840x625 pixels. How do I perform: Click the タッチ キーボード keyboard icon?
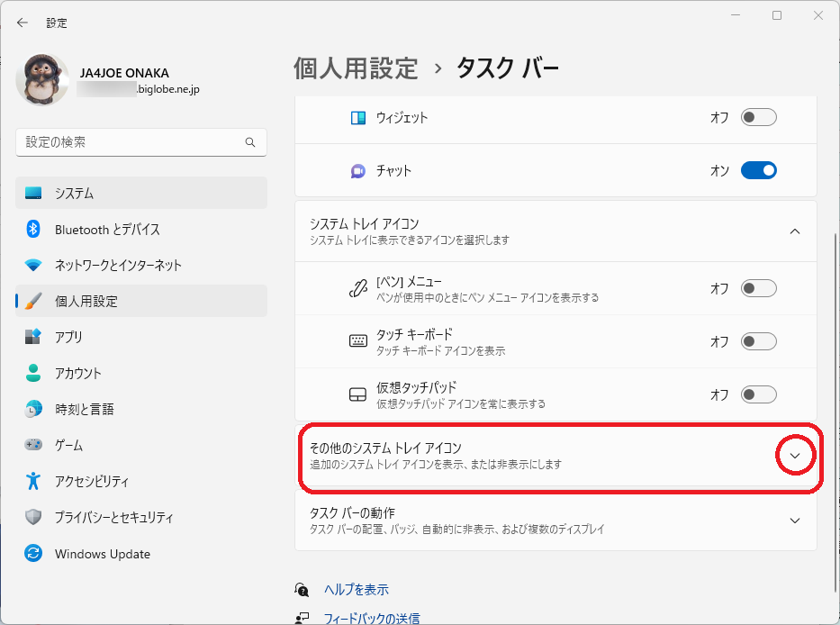(357, 341)
